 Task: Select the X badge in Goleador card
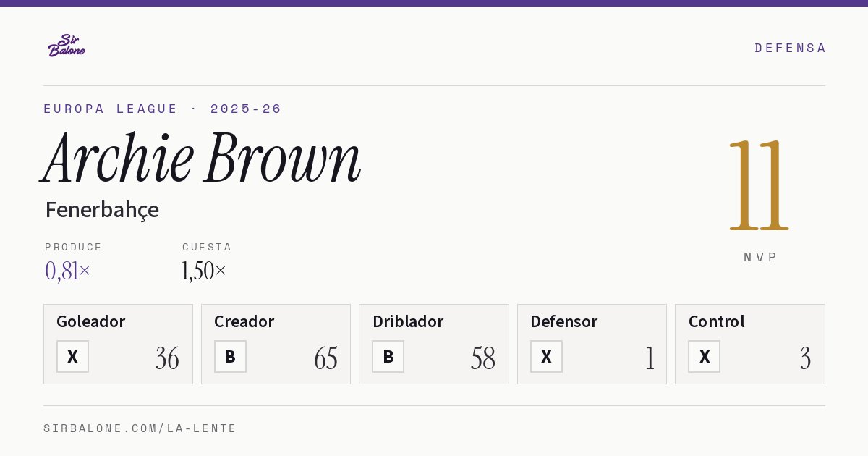click(72, 357)
